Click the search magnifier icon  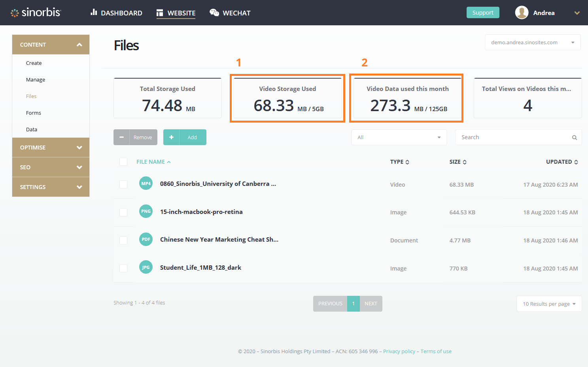point(574,138)
